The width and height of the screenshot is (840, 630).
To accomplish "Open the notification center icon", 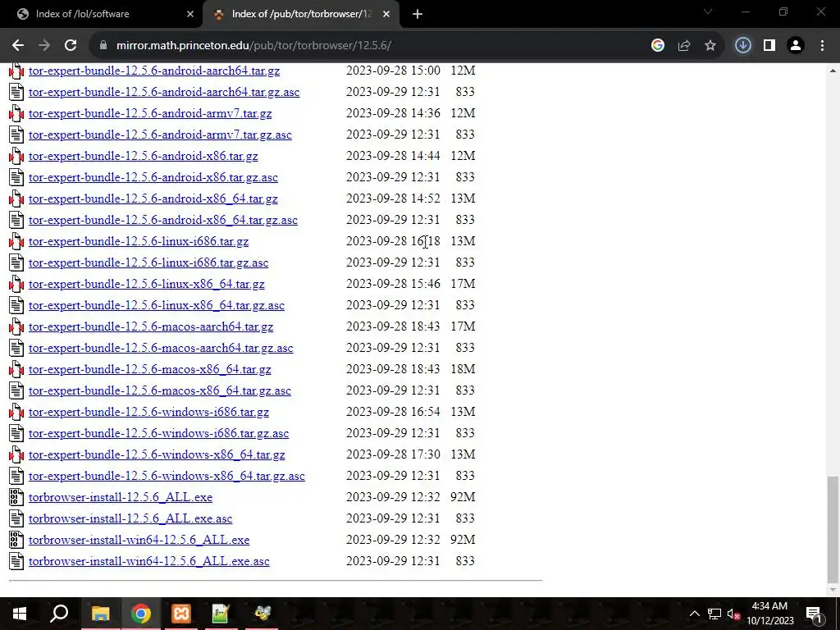I will coord(815,614).
